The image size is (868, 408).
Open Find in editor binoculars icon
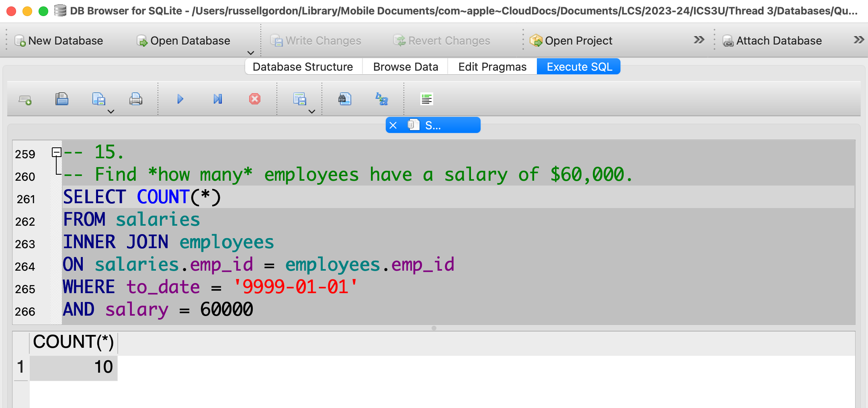tap(344, 99)
